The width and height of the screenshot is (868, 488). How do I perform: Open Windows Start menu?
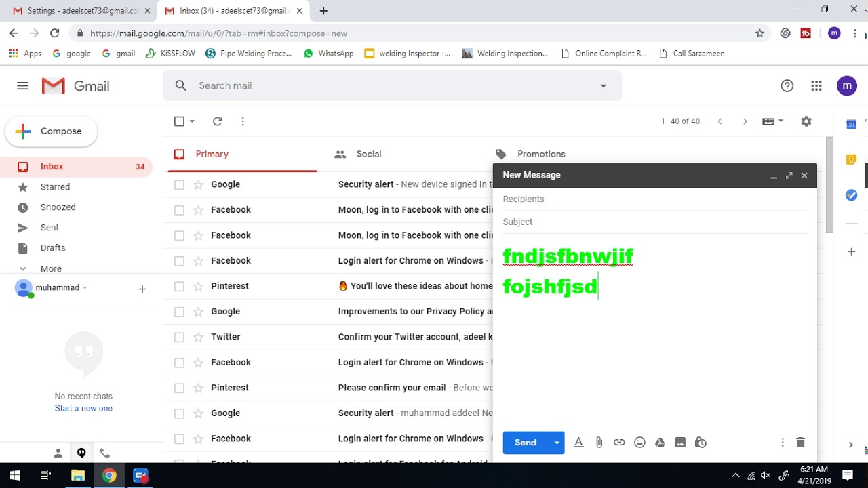click(15, 475)
